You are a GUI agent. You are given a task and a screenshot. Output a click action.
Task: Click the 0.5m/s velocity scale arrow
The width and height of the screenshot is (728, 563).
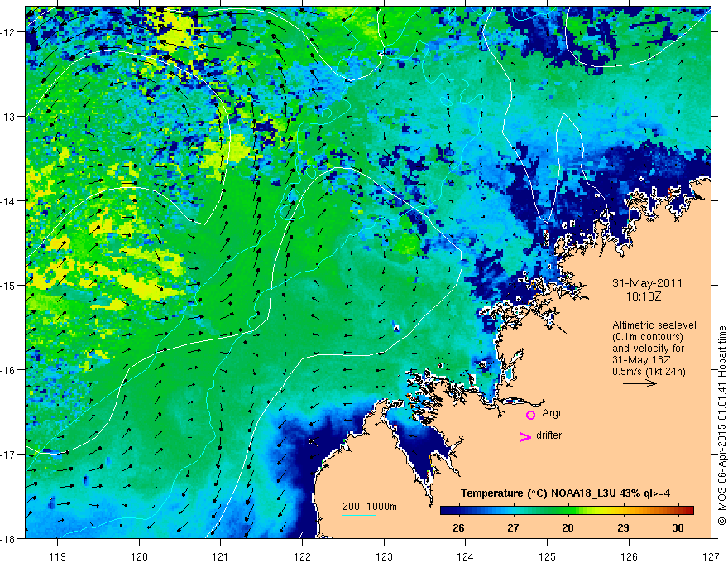(x=639, y=383)
